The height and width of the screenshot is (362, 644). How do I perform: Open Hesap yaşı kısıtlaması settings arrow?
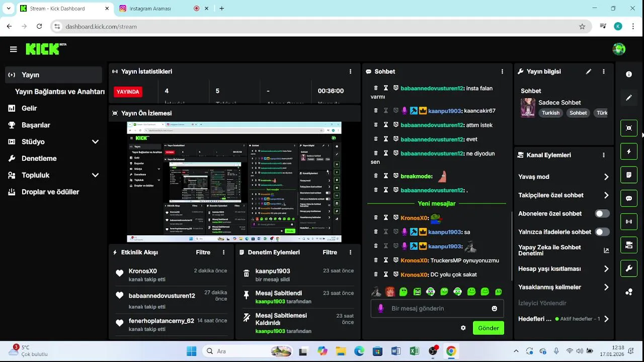[606, 269]
